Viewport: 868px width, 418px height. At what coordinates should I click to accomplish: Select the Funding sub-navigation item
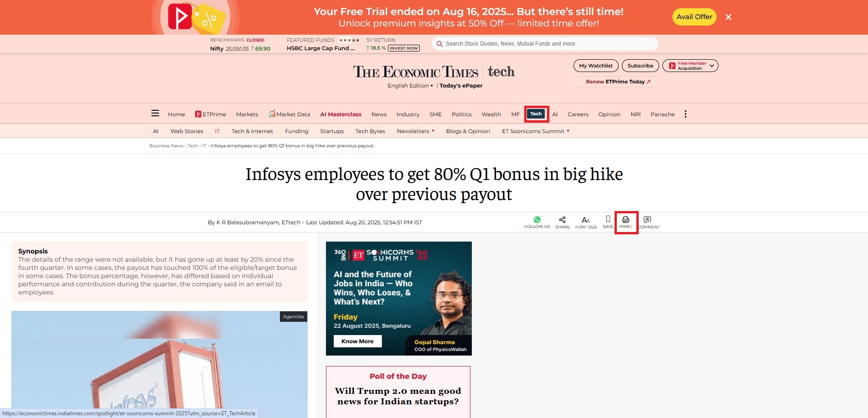297,131
